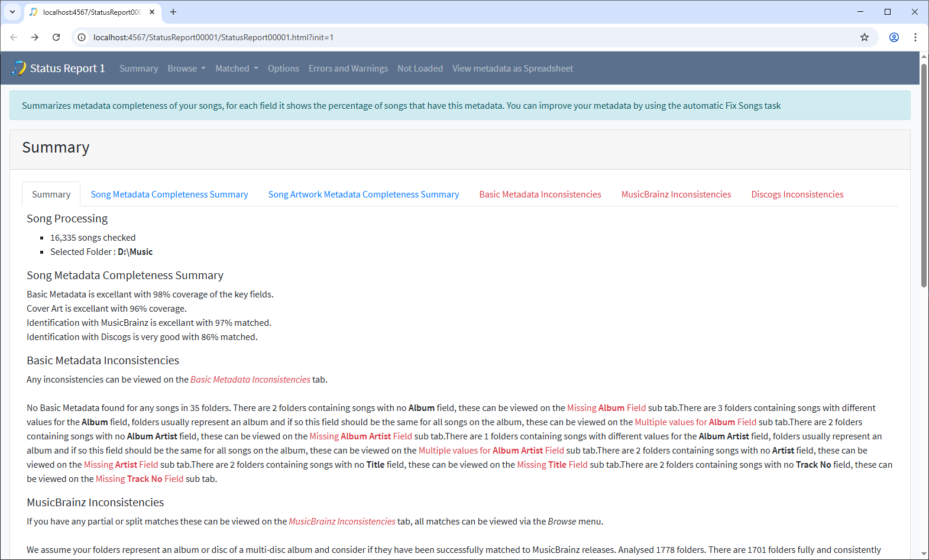Click scrollbar up arrow
The height and width of the screenshot is (560, 929).
(x=924, y=56)
